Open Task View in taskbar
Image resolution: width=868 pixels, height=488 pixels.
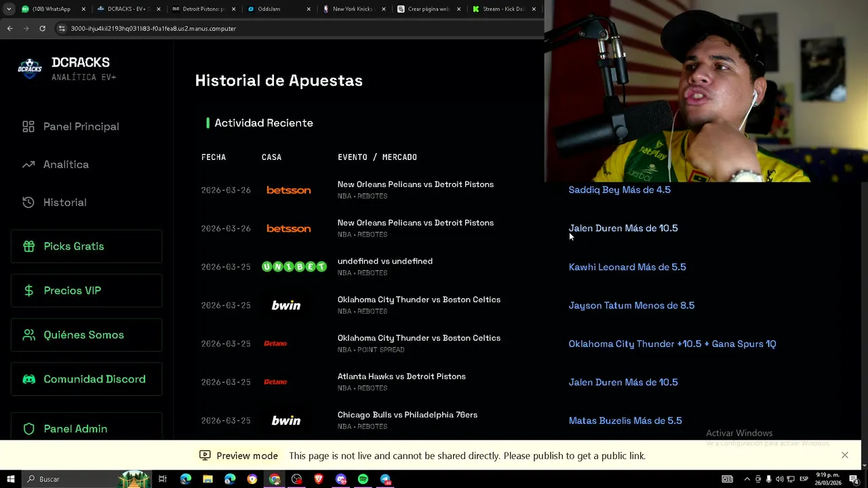tap(163, 479)
